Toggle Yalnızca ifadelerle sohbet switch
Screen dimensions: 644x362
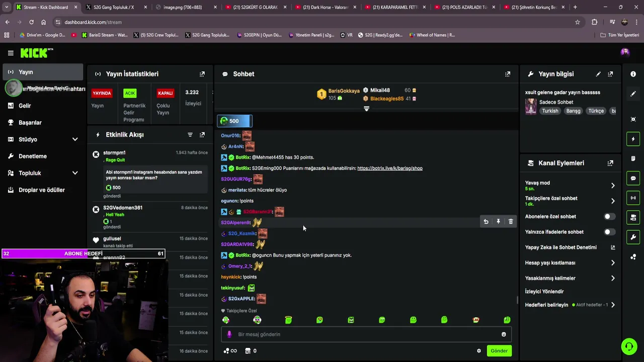pos(609,232)
